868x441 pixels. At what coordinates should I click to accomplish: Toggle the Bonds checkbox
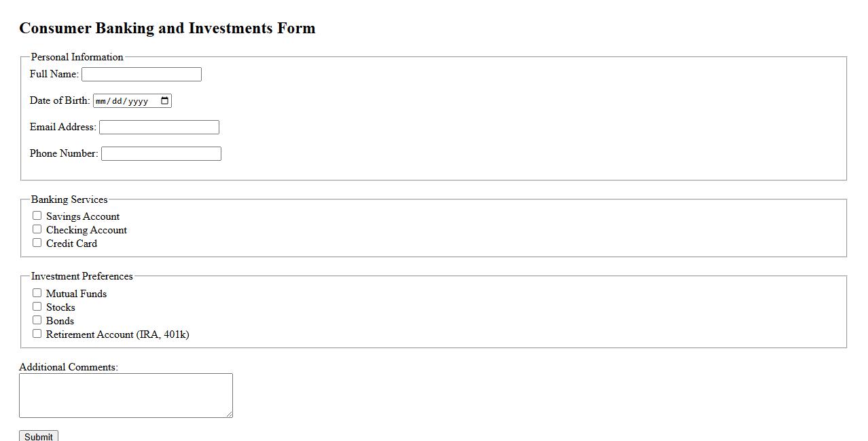pos(37,320)
